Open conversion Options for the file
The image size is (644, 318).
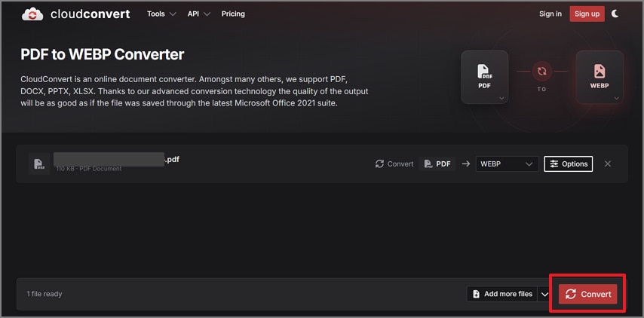568,164
